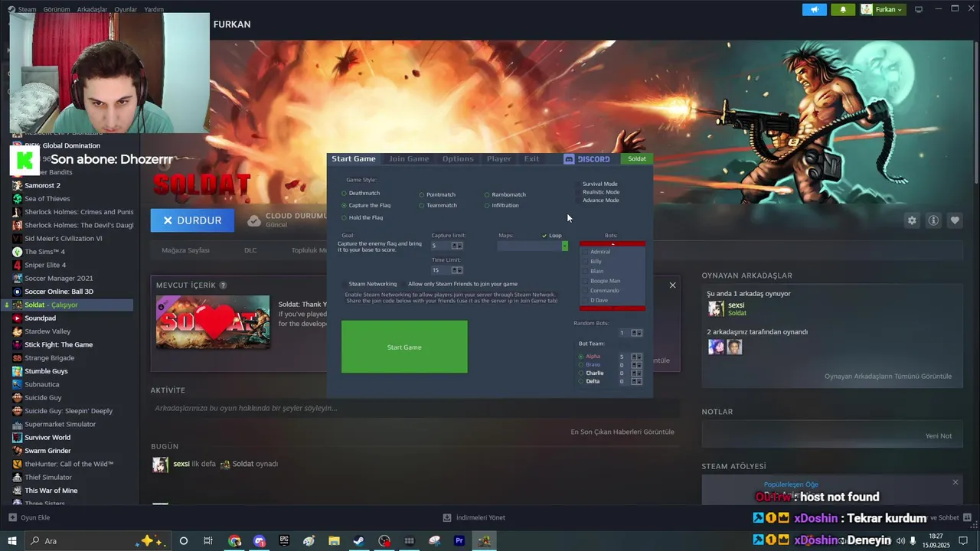Open Premiere Pro from the taskbar
This screenshot has width=980, height=551.
459,541
